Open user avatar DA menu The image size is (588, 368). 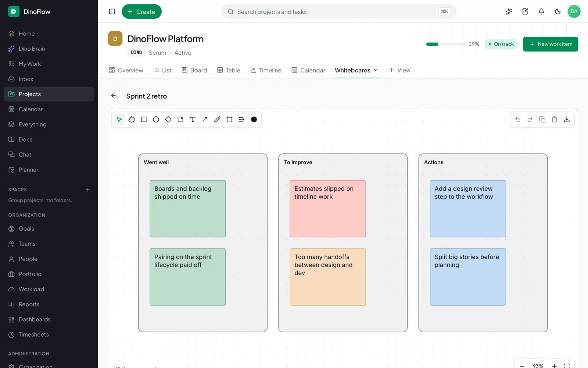click(x=574, y=12)
